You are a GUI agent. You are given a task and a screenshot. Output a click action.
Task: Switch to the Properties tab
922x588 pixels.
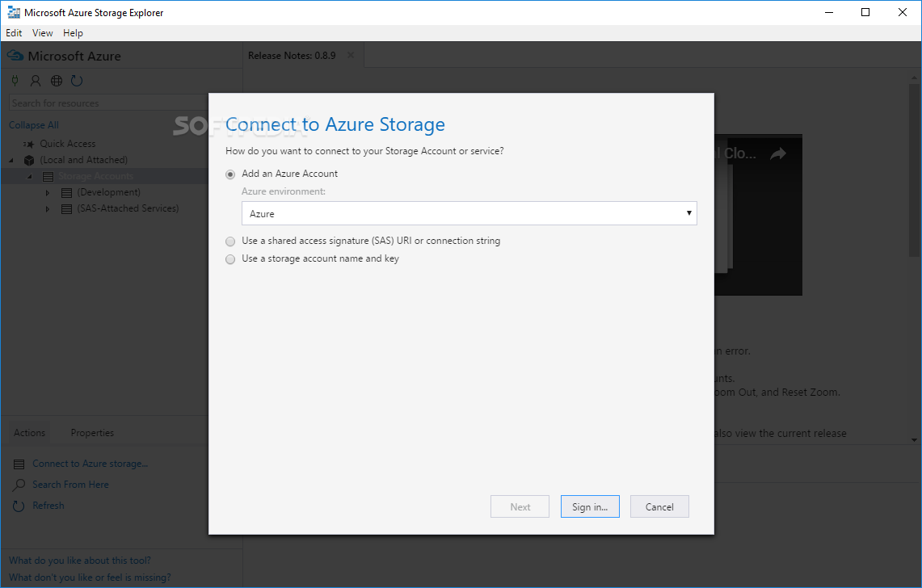tap(92, 433)
